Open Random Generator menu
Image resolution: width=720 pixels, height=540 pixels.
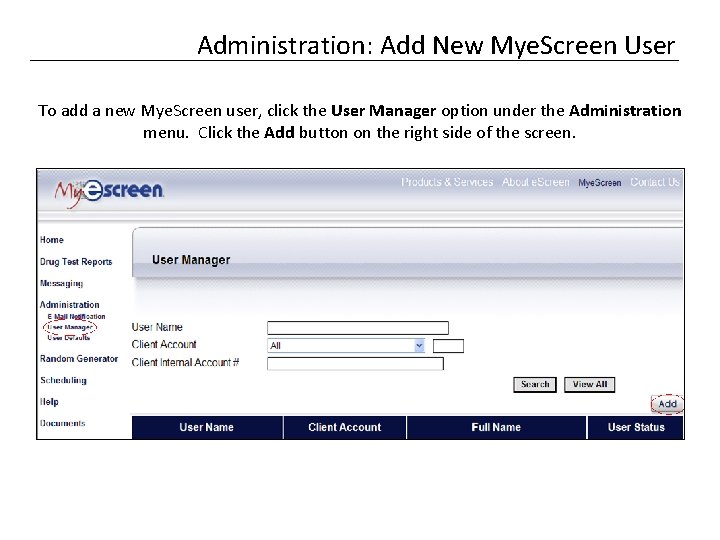click(x=79, y=359)
